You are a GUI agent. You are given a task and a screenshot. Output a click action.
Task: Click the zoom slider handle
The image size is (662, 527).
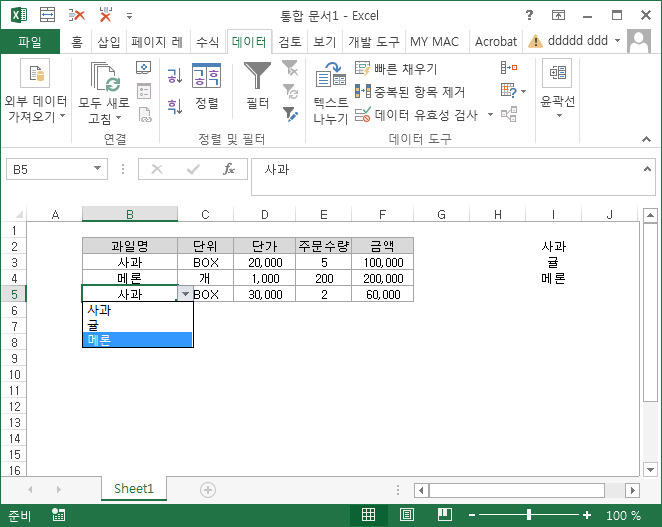pos(529,514)
